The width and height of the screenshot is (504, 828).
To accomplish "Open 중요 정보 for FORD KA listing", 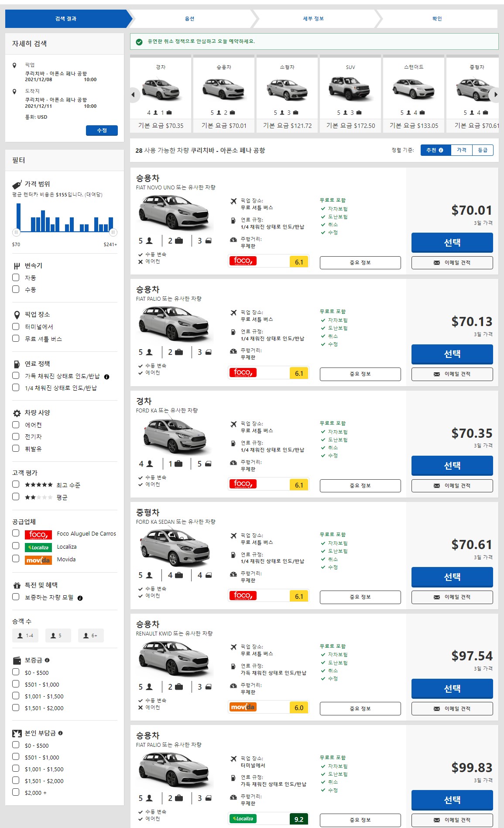I will (x=360, y=485).
